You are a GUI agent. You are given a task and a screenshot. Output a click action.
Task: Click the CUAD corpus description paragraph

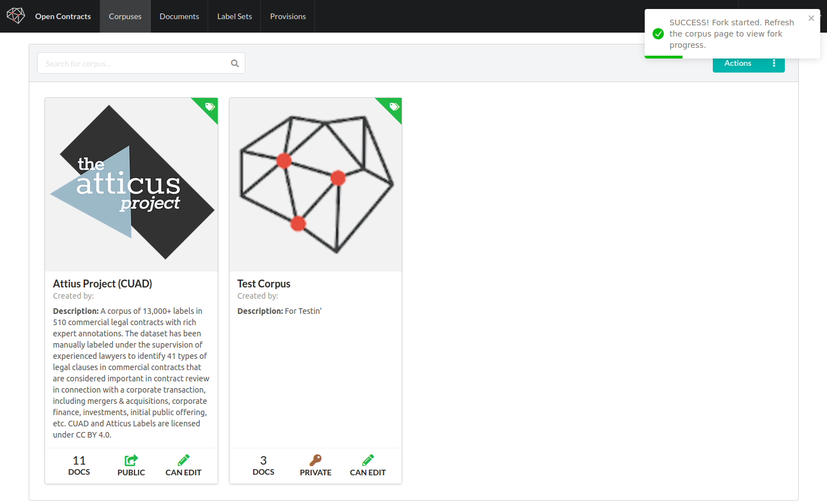[131, 373]
